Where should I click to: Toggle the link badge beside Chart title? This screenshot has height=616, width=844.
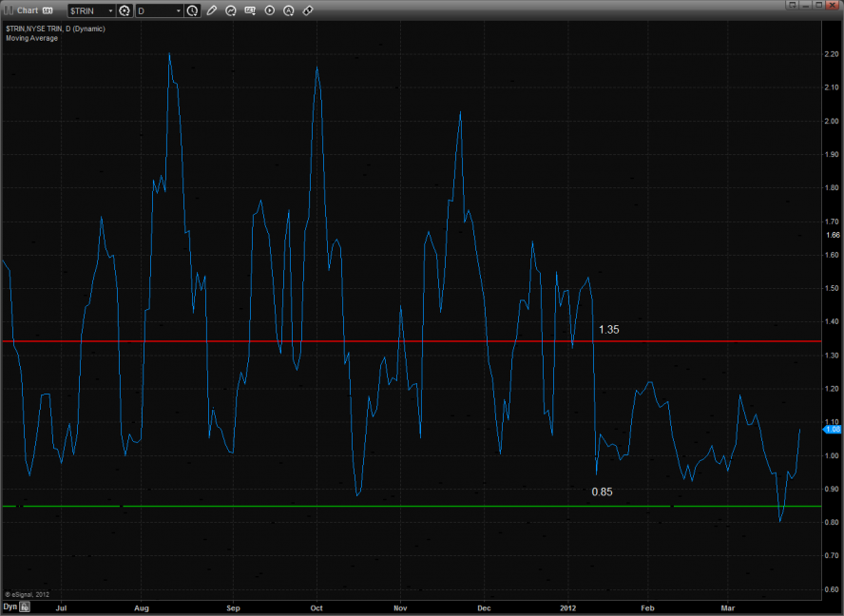click(48, 10)
